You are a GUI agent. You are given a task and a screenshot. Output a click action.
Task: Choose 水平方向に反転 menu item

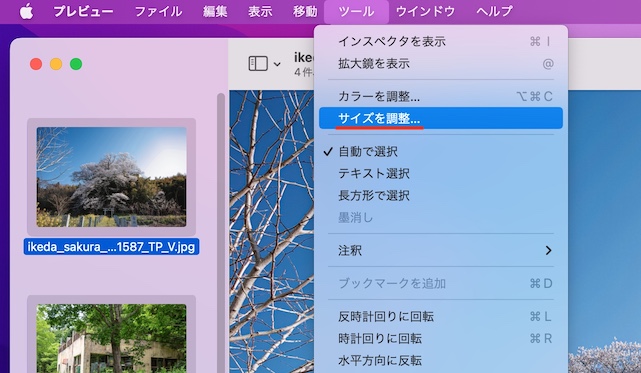(x=441, y=361)
